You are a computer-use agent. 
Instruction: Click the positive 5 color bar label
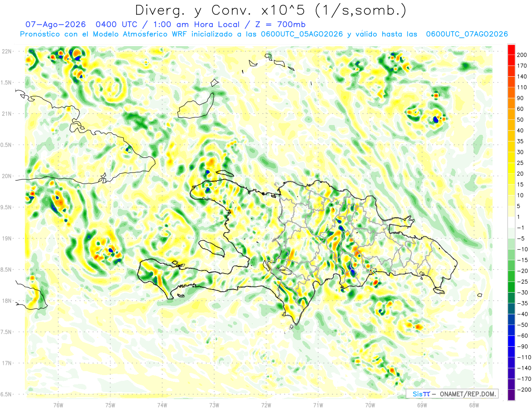[x=519, y=206]
